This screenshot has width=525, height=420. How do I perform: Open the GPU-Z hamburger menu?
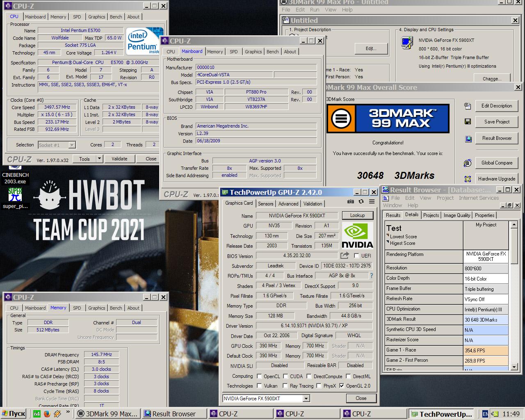(372, 201)
